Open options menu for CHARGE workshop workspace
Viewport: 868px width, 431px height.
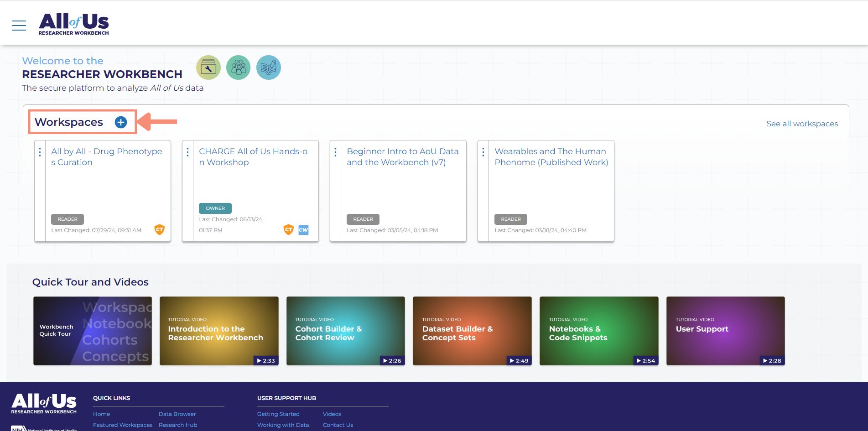[188, 152]
